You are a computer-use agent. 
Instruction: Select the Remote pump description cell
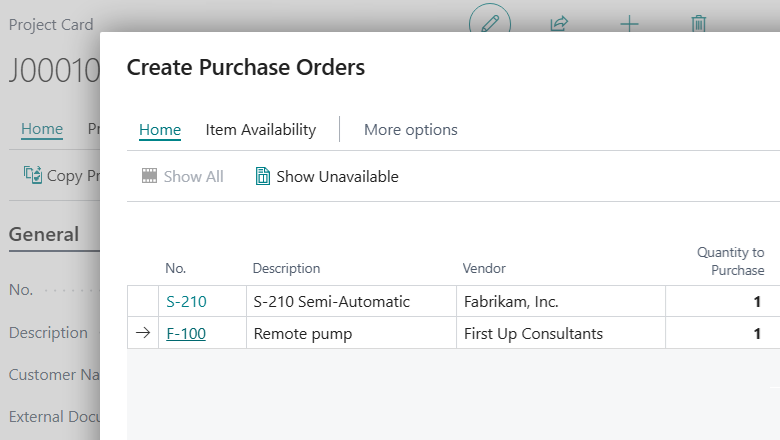point(351,333)
